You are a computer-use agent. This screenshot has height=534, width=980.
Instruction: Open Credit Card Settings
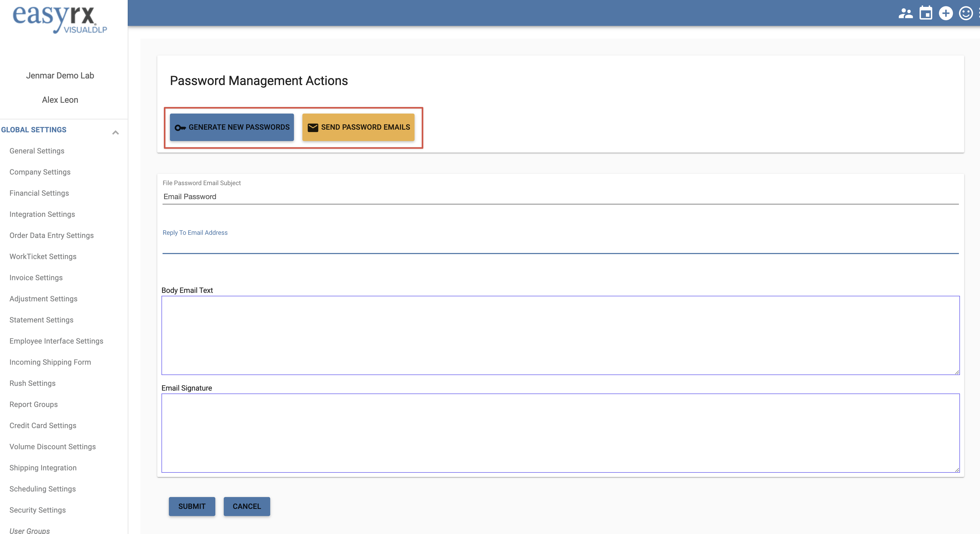(x=43, y=425)
